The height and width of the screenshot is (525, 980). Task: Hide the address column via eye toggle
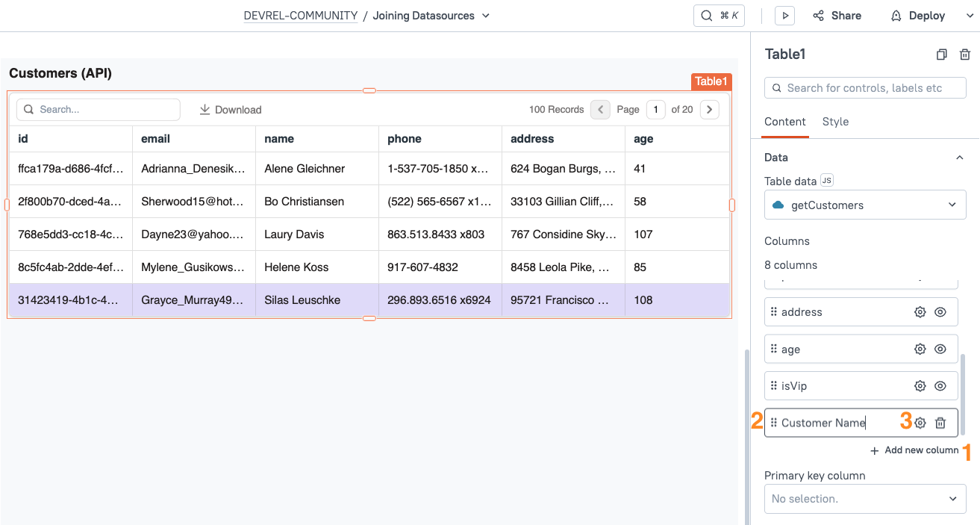pos(941,311)
